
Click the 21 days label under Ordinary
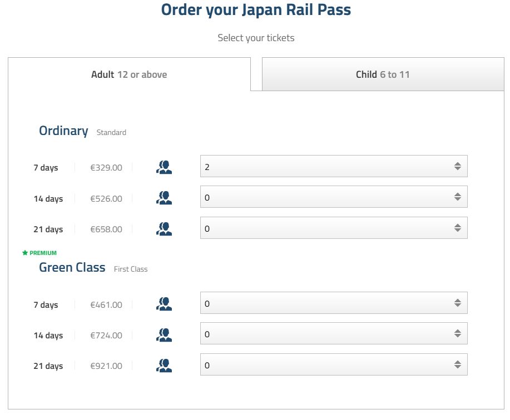[48, 229]
